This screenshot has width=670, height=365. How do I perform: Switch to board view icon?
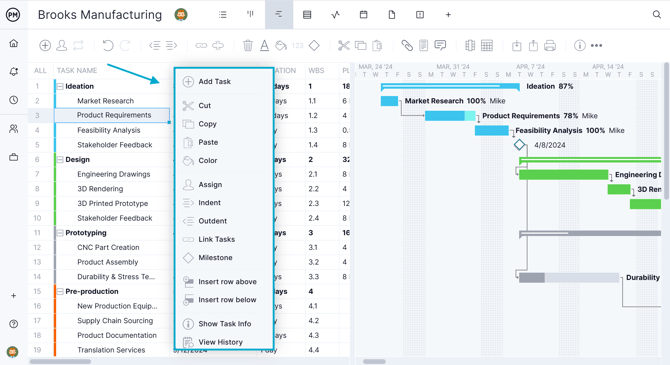pos(250,15)
